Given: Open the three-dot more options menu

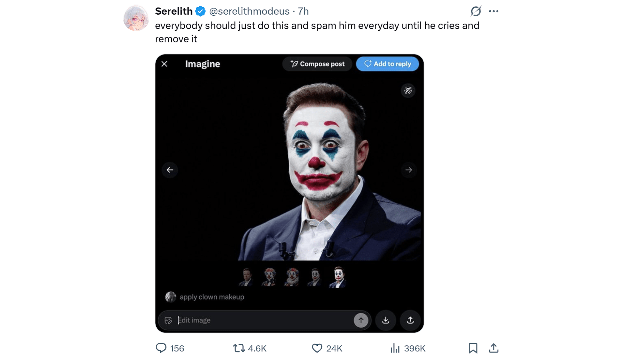Looking at the screenshot, I should [494, 11].
